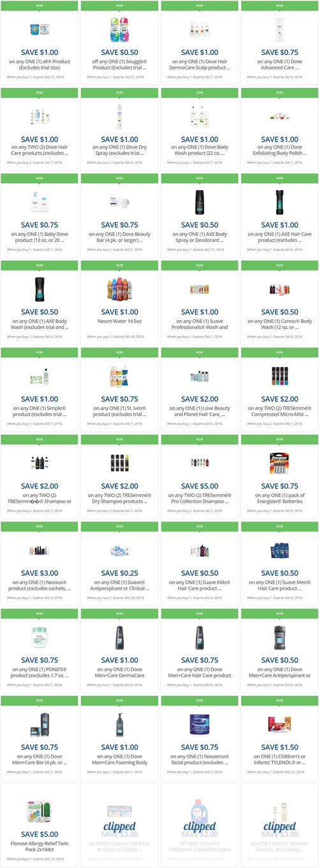Click the St. Ives® product coupon text
Image resolution: width=319 pixels, height=868 pixels.
[x=119, y=410]
